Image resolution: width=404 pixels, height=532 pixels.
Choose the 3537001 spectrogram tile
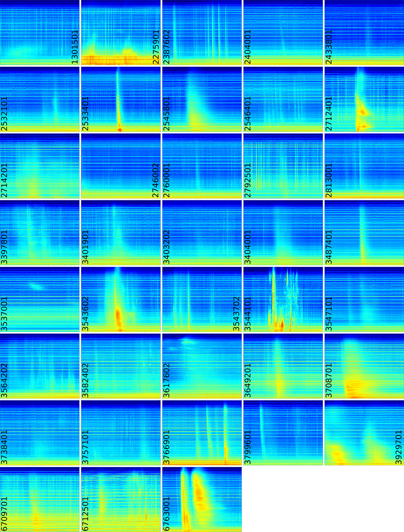[40, 299]
